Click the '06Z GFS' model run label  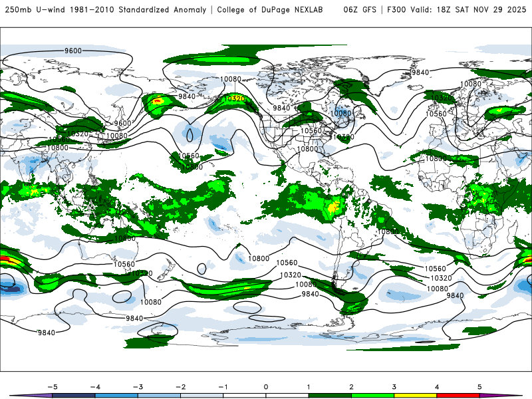pyautogui.click(x=360, y=10)
